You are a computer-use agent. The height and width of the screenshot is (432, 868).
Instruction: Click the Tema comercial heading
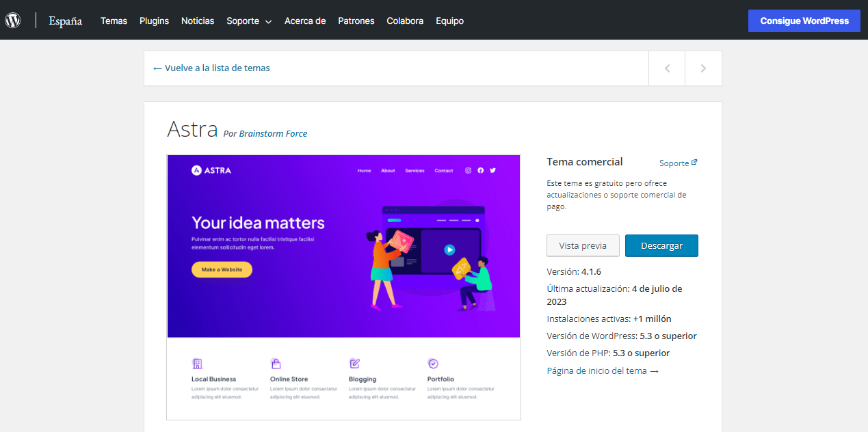tap(585, 162)
